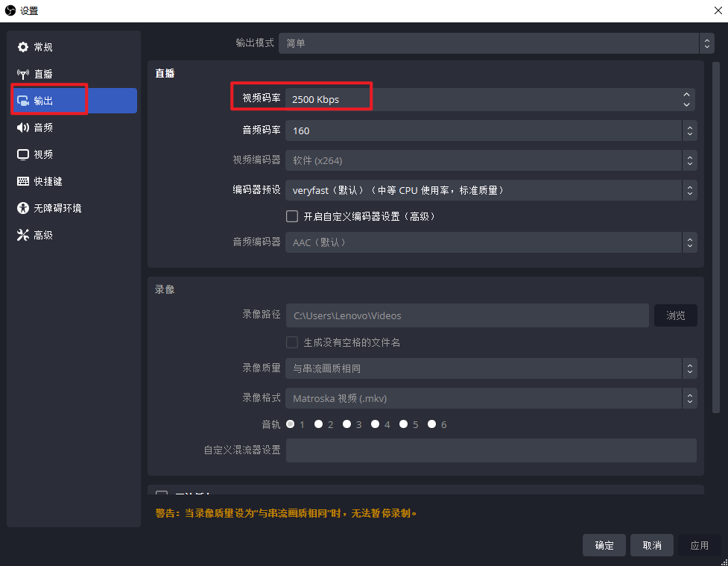Click the 音频 speaker icon

22,128
